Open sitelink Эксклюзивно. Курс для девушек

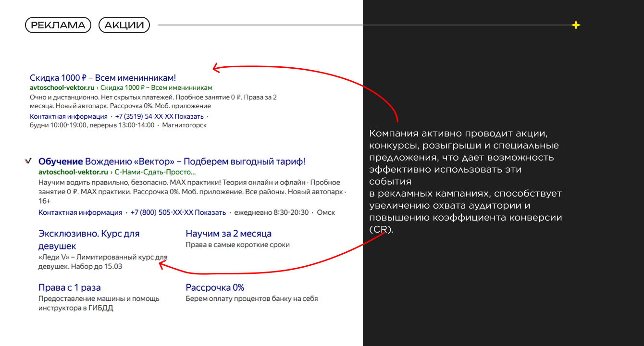point(89,240)
